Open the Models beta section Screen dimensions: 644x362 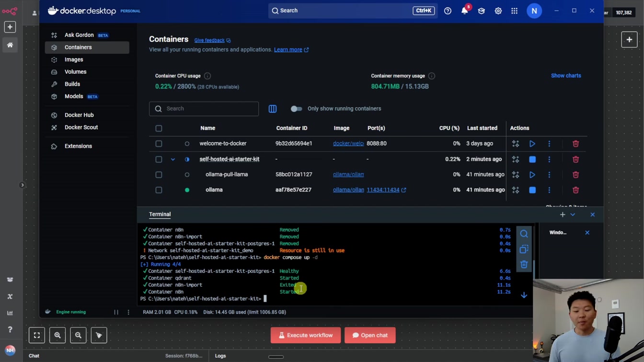point(74,96)
